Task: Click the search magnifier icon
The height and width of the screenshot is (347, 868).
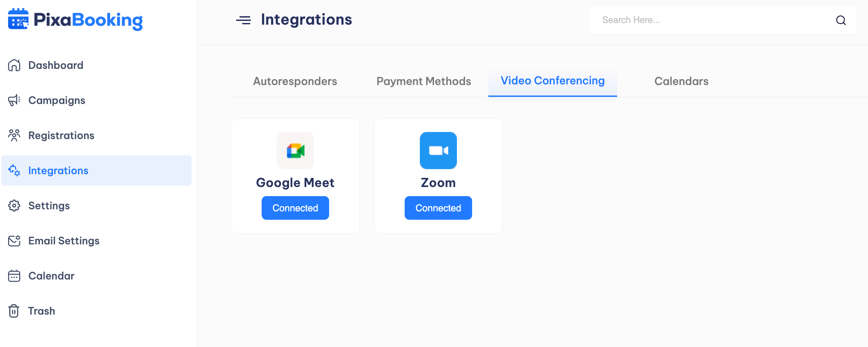Action: pos(841,20)
